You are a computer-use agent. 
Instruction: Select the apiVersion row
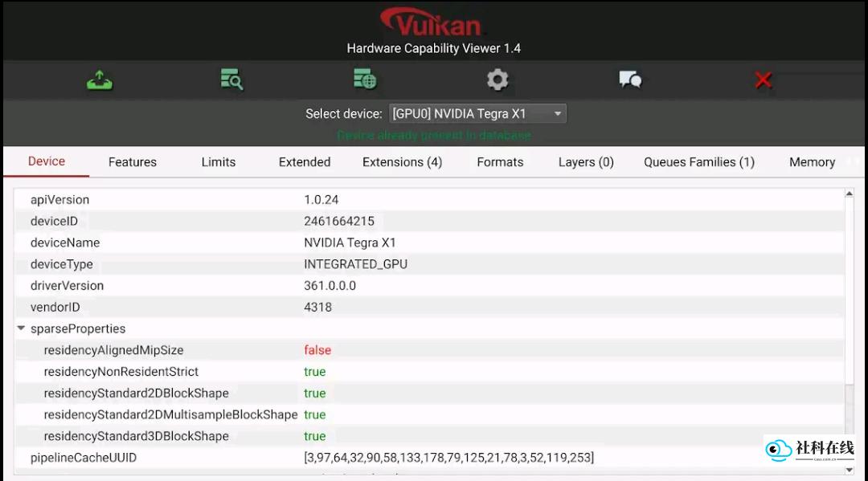point(429,200)
